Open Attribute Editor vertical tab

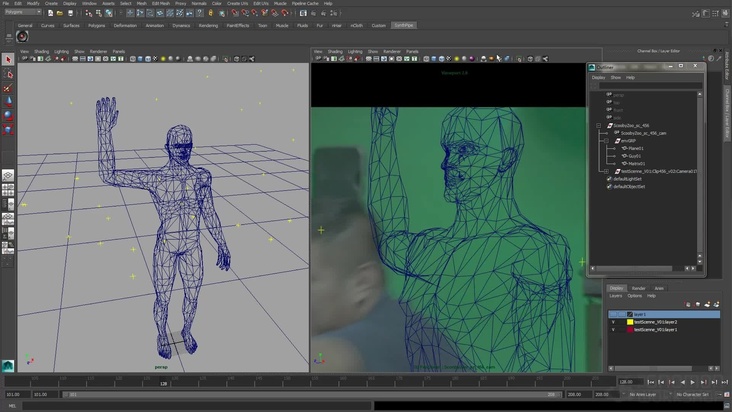coord(727,65)
